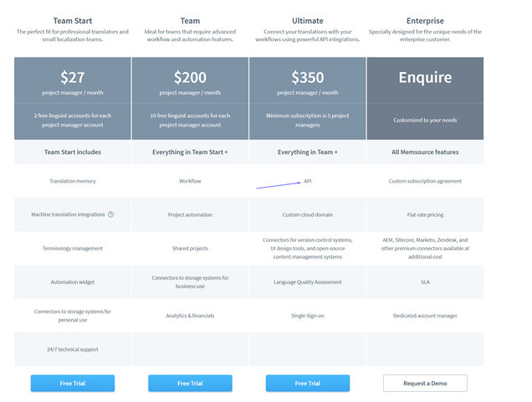Click the Team Start plan heading
This screenshot has height=402, width=532.
[73, 21]
